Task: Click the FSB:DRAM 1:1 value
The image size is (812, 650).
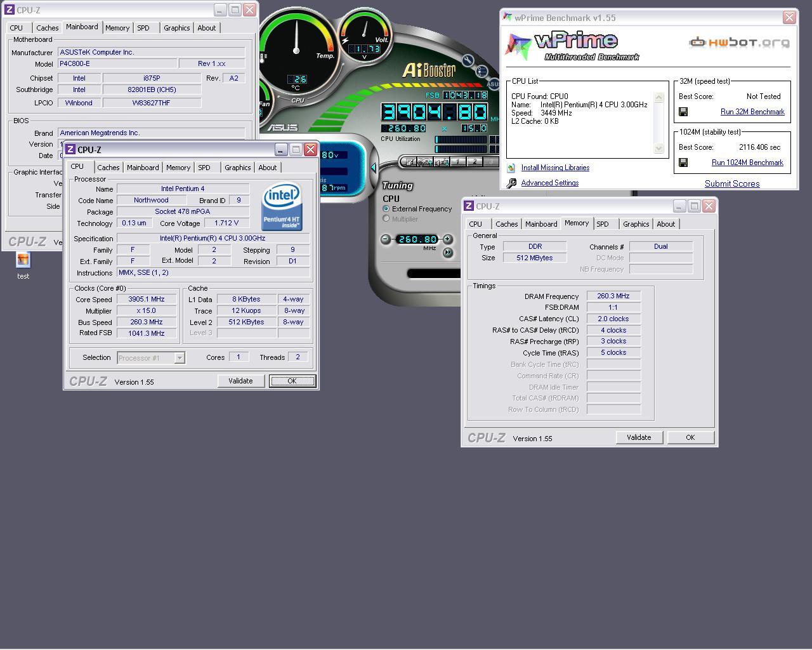Action: pos(613,307)
